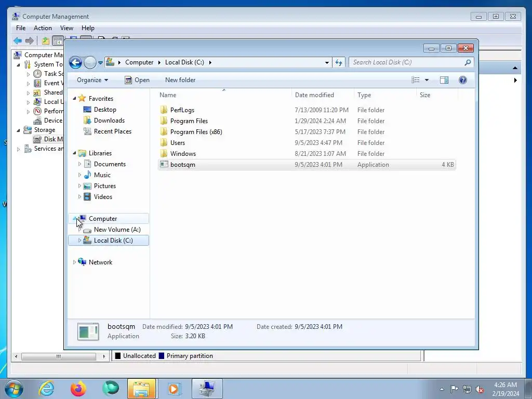Viewport: 532px width, 399px height.
Task: Click the muted volume tray icon
Action: [x=480, y=389]
